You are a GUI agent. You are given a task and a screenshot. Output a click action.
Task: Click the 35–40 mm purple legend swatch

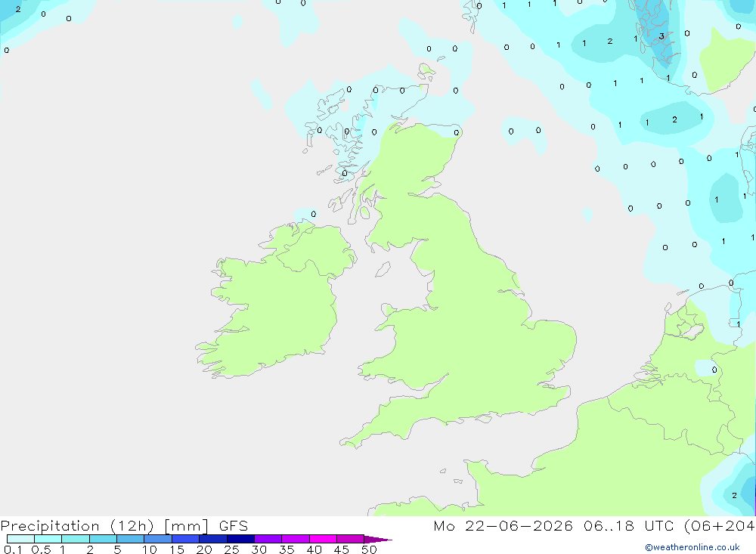click(x=296, y=539)
